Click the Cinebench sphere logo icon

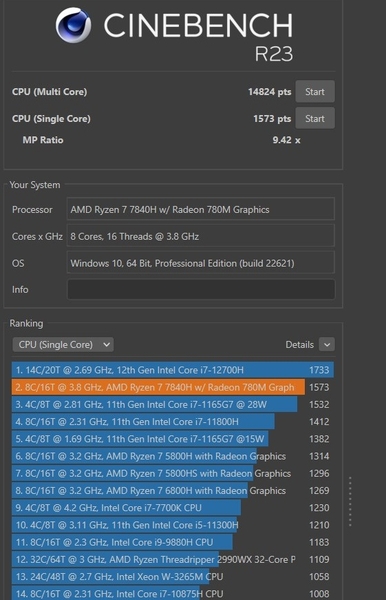[73, 25]
